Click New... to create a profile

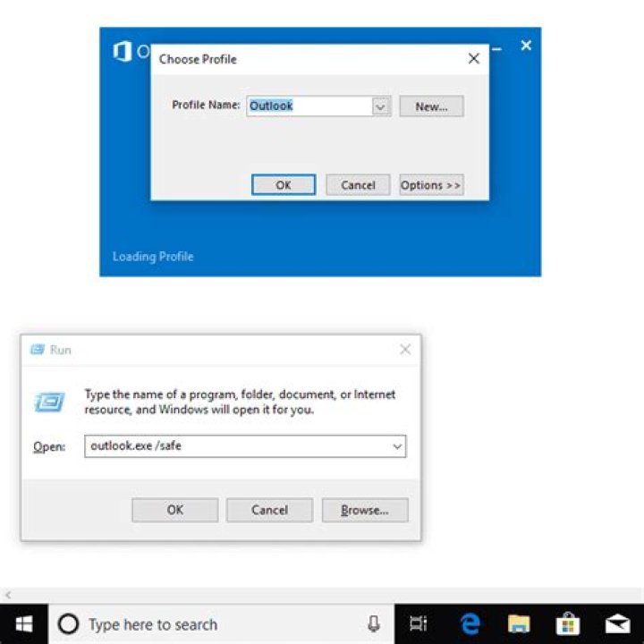(431, 106)
